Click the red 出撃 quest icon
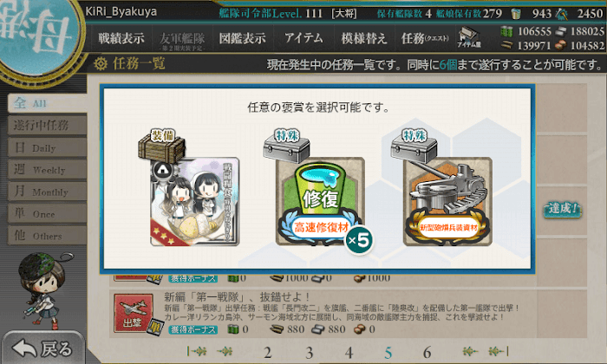This screenshot has width=607, height=364. [133, 314]
